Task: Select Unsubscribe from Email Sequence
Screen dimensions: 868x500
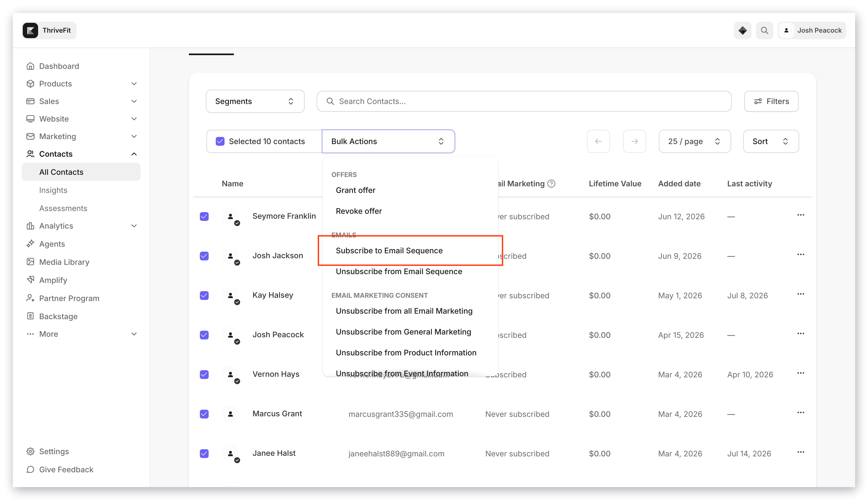Action: [399, 271]
